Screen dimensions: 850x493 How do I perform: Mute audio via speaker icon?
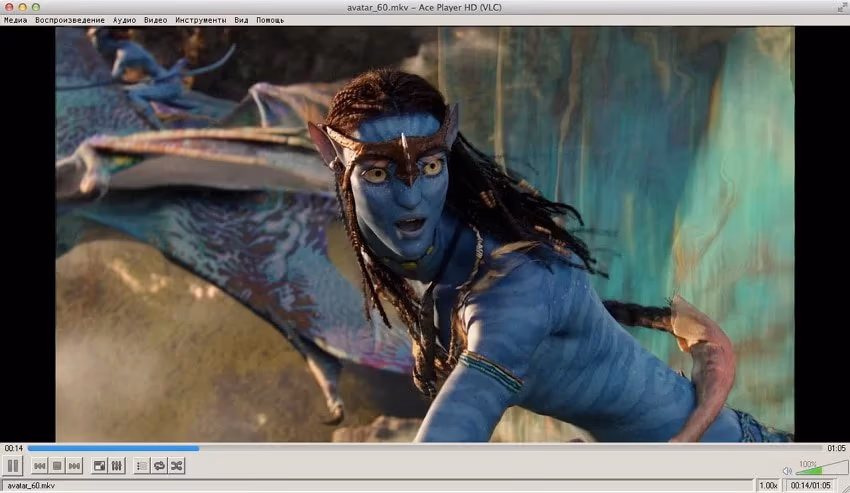tap(787, 470)
